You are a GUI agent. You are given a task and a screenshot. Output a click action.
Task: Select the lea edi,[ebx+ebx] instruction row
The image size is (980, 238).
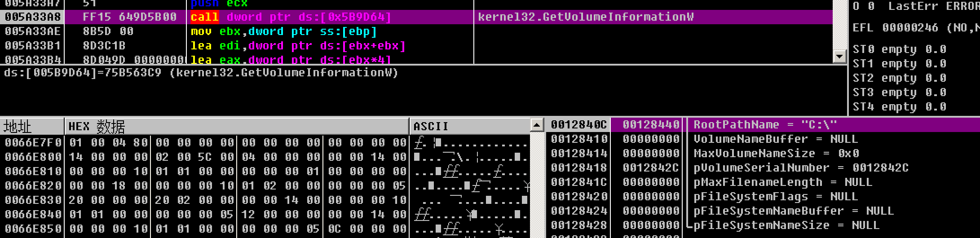click(417, 46)
